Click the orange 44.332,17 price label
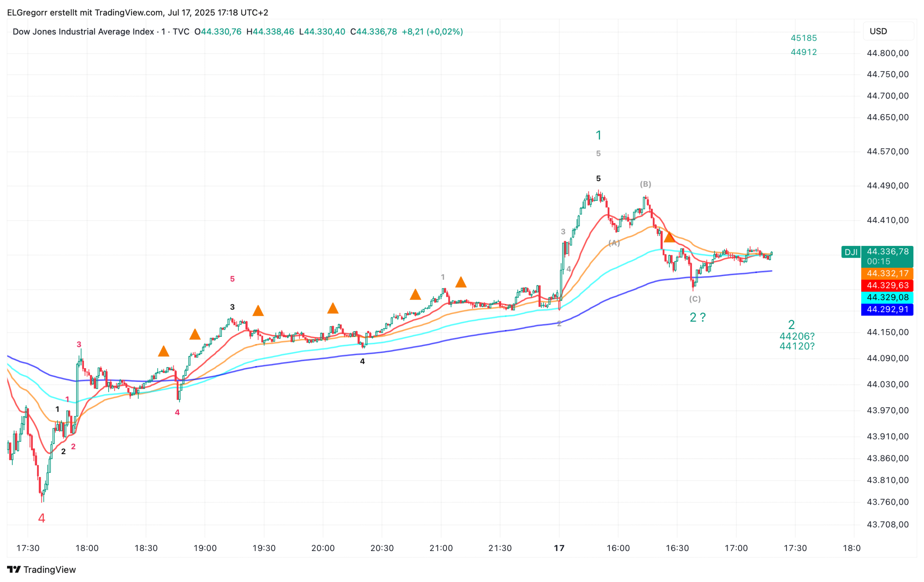Screen dimensions: 924x582 (887, 273)
